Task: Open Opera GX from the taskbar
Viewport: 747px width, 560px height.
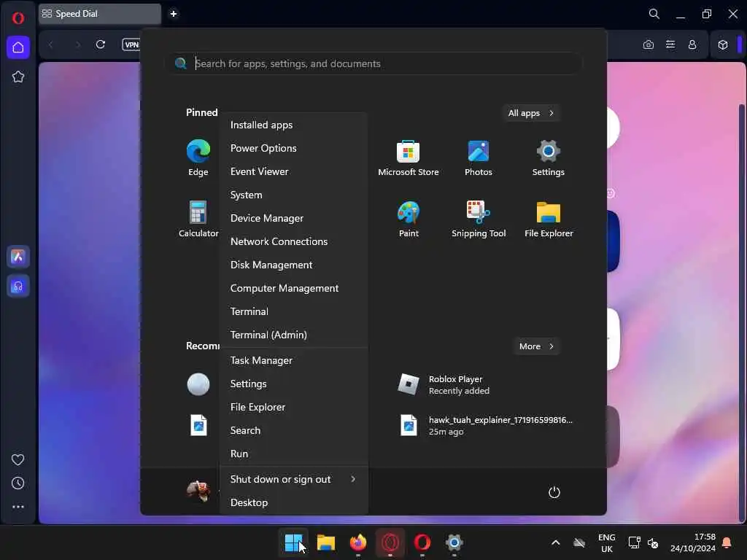Action: pos(390,542)
